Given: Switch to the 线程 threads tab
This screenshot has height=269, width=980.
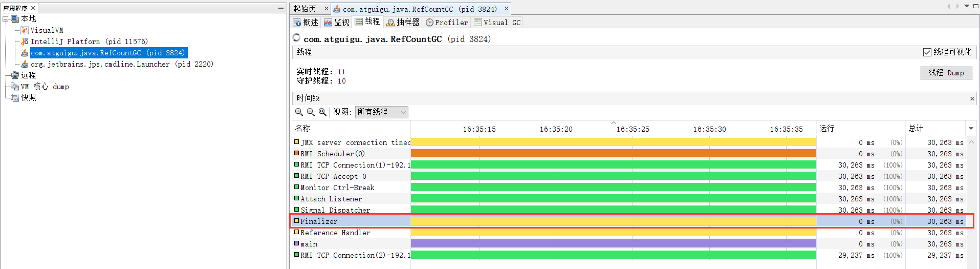Looking at the screenshot, I should tap(367, 22).
